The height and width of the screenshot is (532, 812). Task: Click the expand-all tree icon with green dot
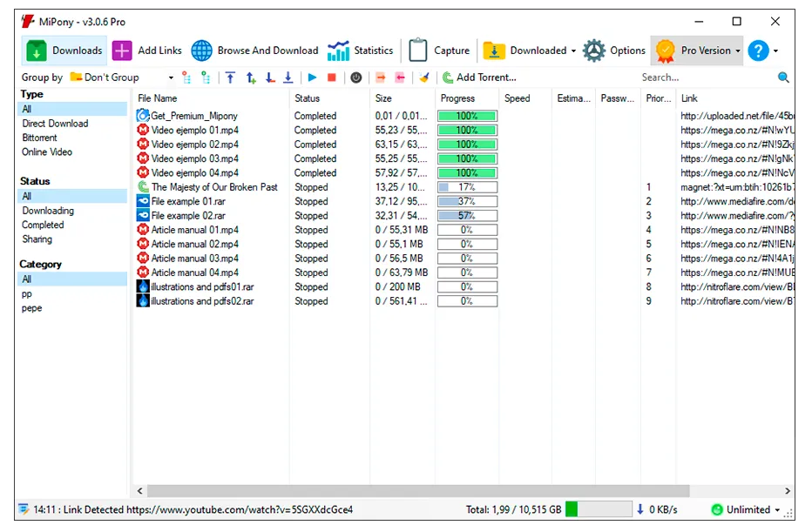[206, 77]
